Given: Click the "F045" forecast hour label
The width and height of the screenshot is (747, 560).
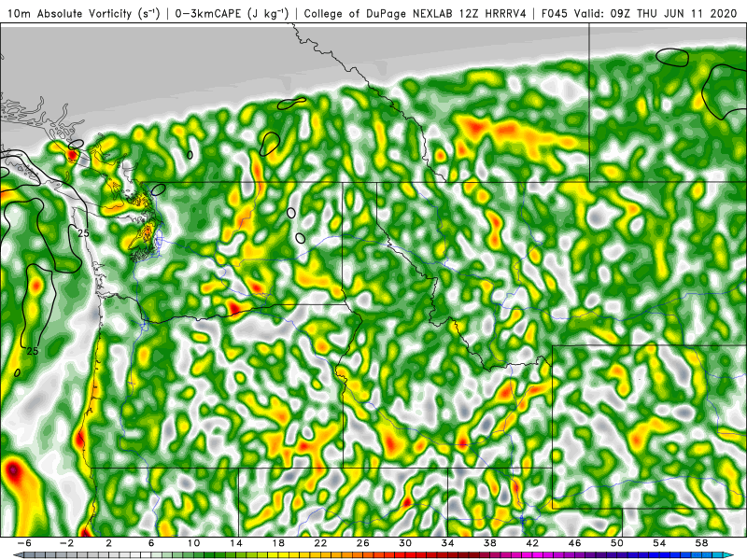Looking at the screenshot, I should [555, 14].
